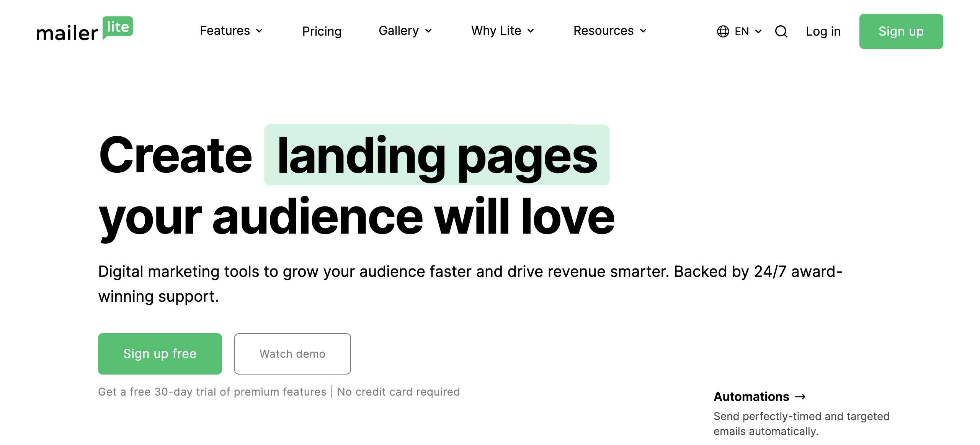Expand the Why Lite dropdown chevron
This screenshot has height=445, width=980.
(x=531, y=31)
